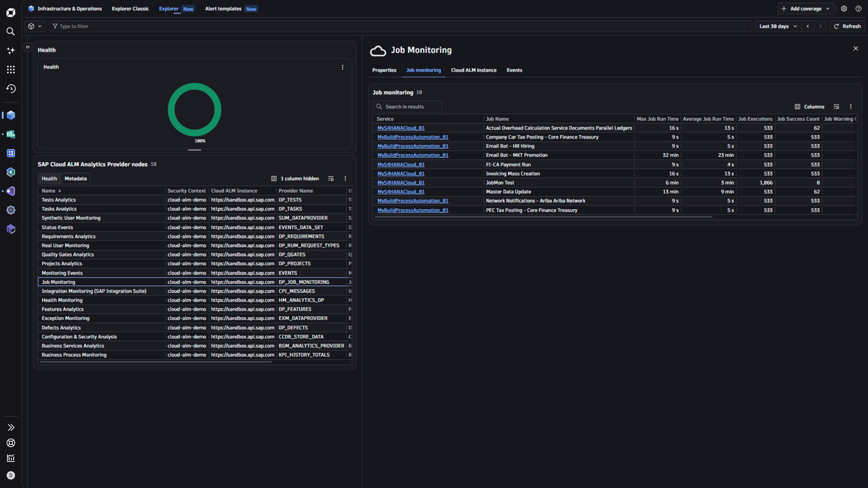Screen dimensions: 868x488
Task: Open the Davis AI sparkle icon
Action: tap(11, 51)
